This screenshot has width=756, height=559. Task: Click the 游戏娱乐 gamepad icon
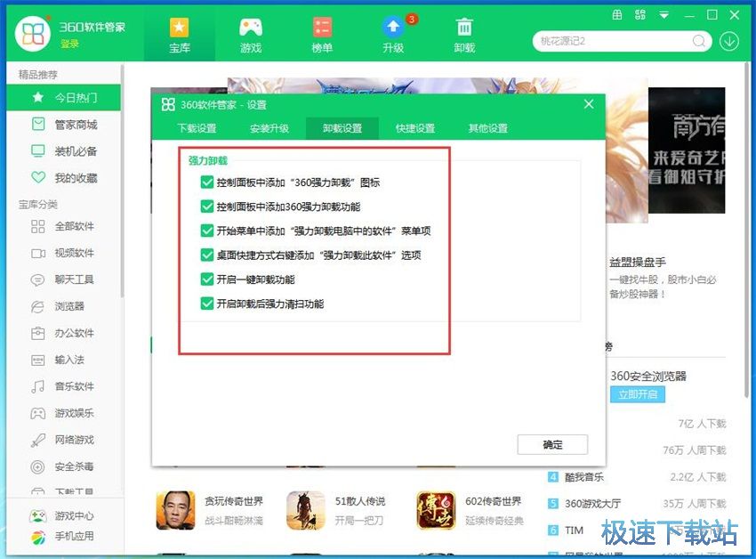point(37,413)
